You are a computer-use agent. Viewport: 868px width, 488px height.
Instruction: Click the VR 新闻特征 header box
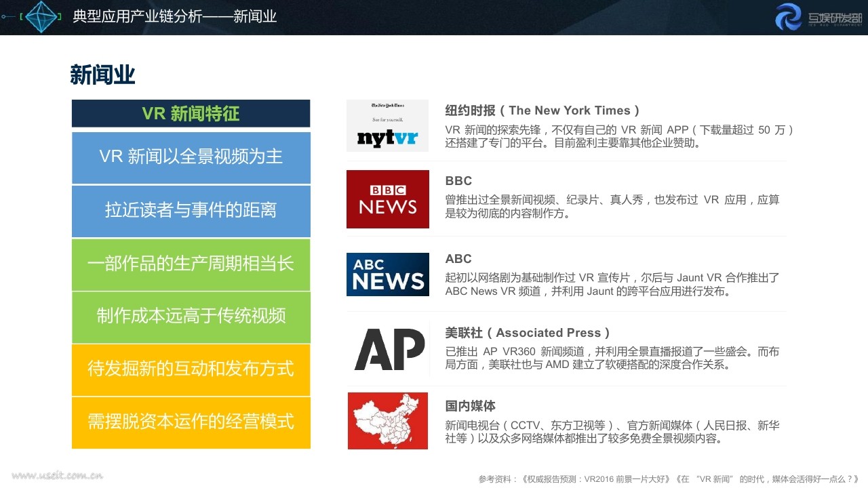click(x=191, y=113)
